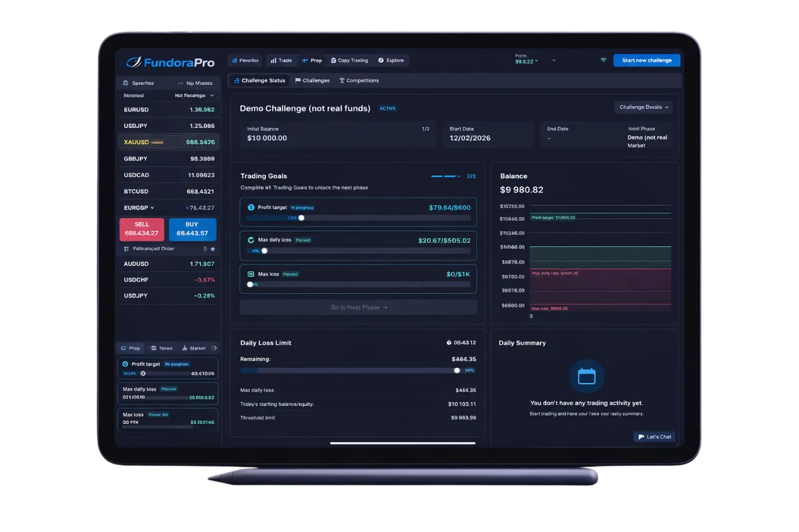Click the sidebar Profit target check icon
This screenshot has height=532, width=799.
point(125,364)
